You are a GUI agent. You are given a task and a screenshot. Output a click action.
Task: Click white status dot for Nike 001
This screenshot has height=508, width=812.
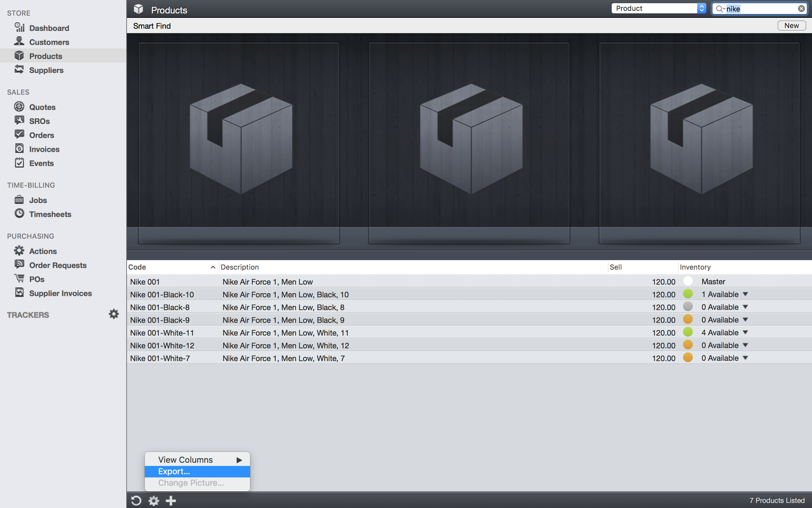(688, 281)
